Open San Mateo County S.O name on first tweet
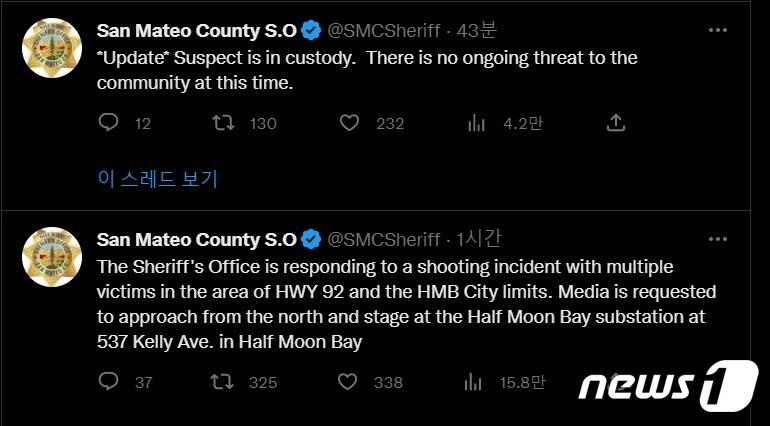 (196, 31)
